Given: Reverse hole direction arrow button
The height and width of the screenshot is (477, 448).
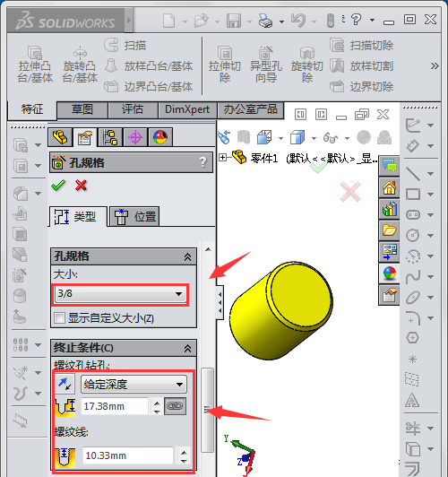Looking at the screenshot, I should pos(65,385).
